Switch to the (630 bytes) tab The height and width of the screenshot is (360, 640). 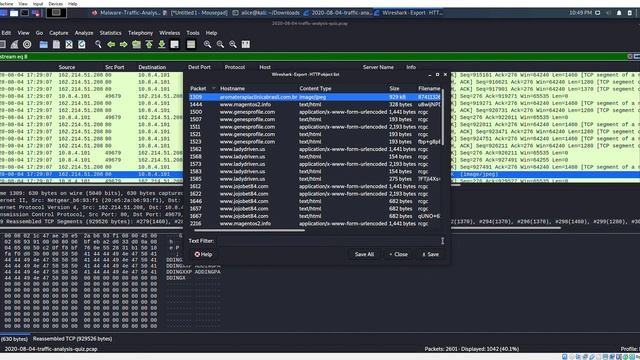coord(15,339)
